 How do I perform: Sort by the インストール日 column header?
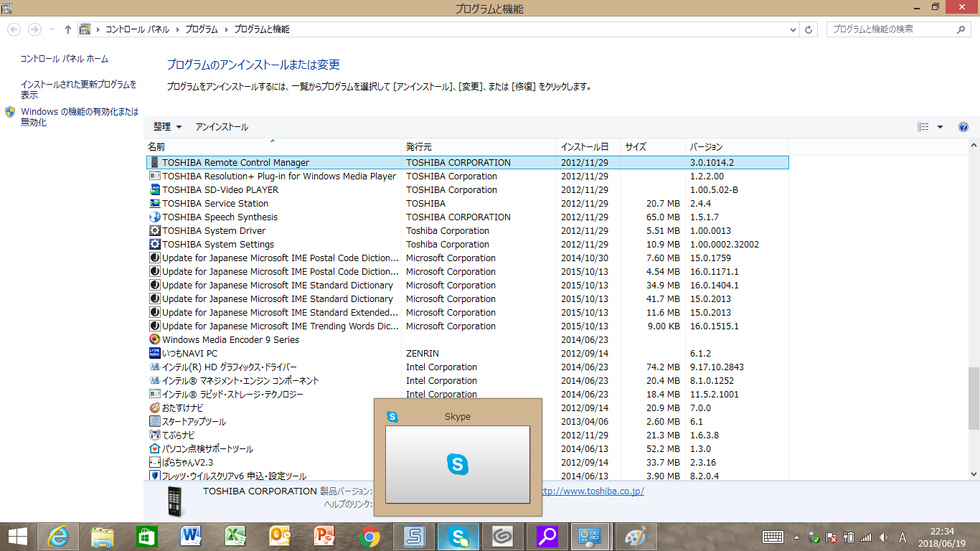(588, 147)
